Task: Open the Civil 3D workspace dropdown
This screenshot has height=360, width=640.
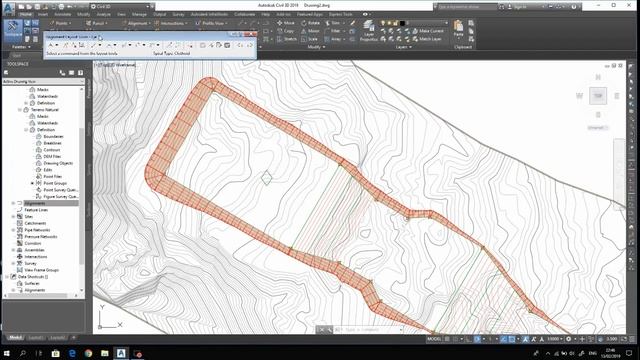Action: point(120,7)
